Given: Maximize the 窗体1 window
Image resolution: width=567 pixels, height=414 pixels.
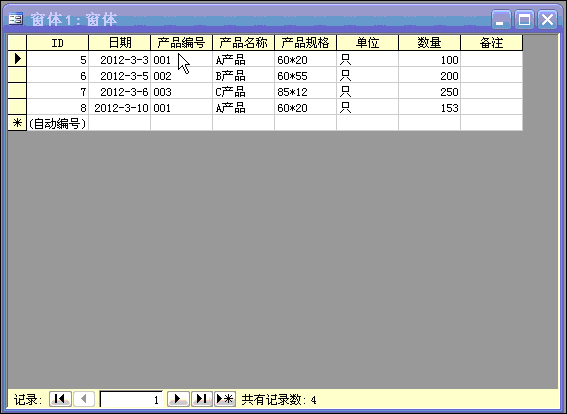Looking at the screenshot, I should point(524,19).
